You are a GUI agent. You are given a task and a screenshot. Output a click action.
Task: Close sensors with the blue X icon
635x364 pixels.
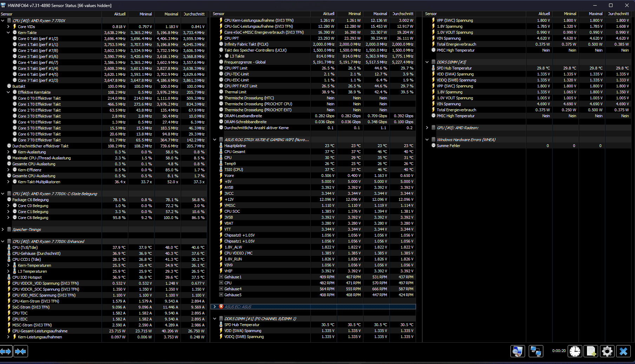pos(623,351)
